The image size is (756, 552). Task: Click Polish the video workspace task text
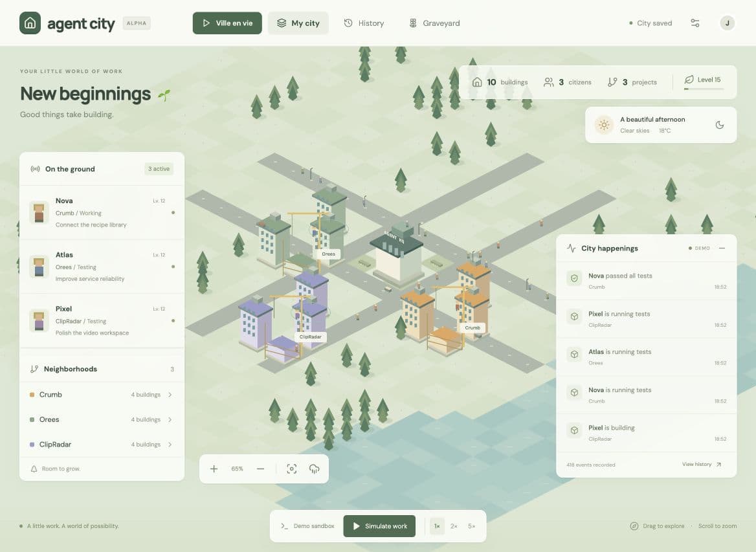tap(92, 333)
